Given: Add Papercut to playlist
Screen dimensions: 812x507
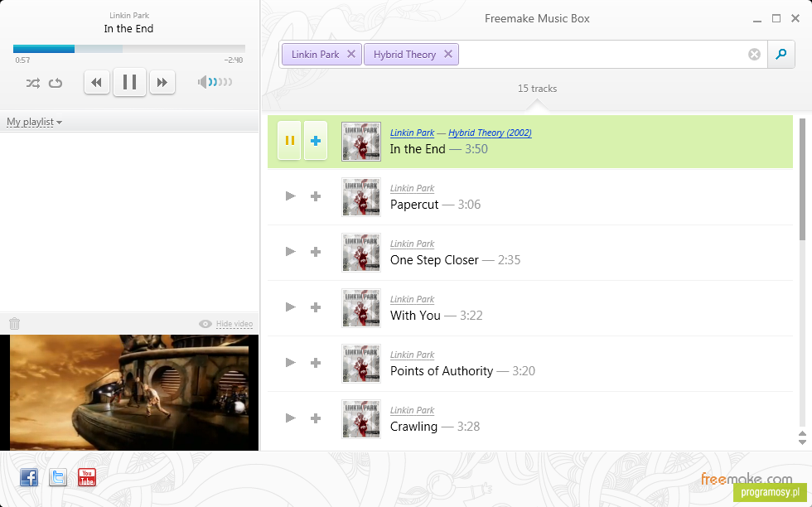Looking at the screenshot, I should click(x=316, y=196).
